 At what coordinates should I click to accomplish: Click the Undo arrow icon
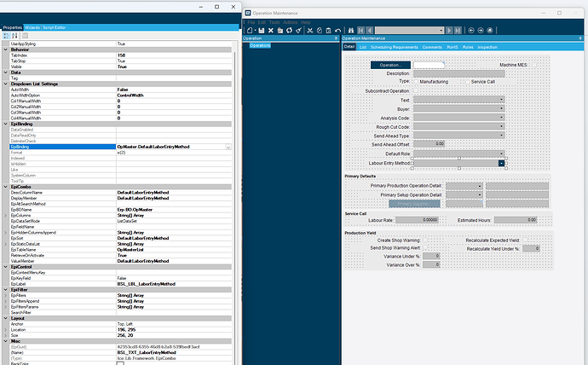pyautogui.click(x=337, y=31)
